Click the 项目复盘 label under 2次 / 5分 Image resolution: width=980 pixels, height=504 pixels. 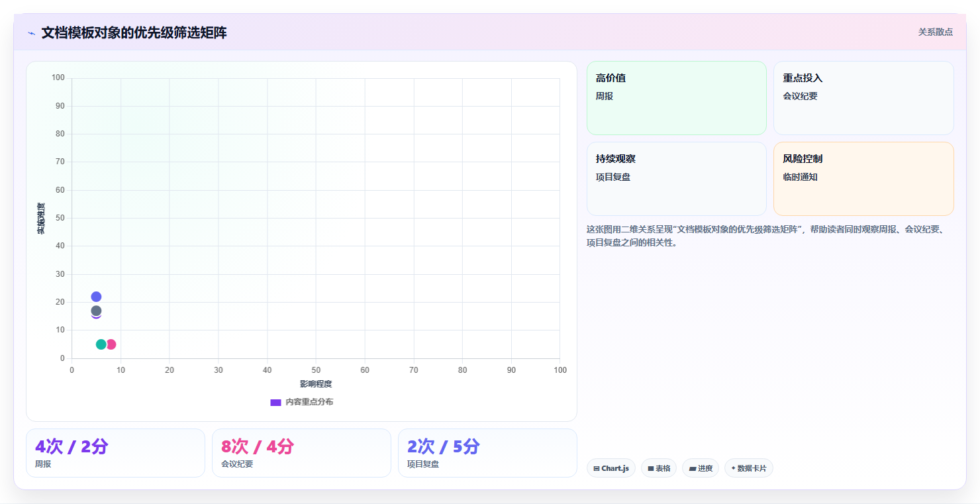(423, 464)
